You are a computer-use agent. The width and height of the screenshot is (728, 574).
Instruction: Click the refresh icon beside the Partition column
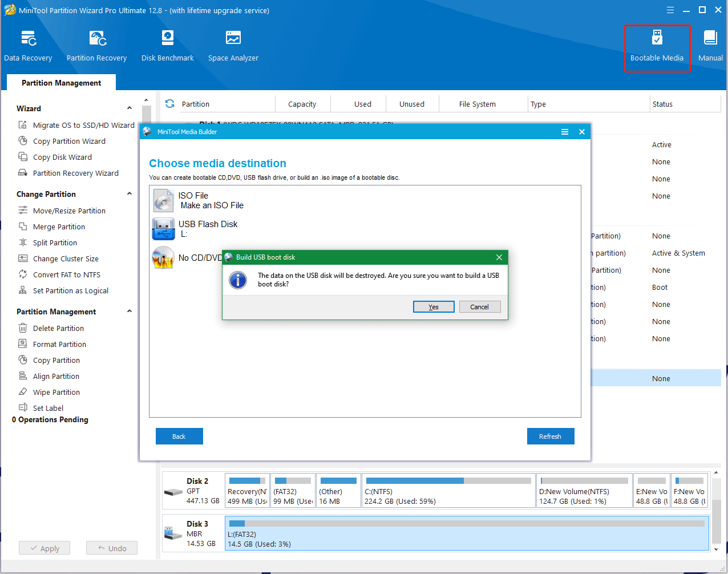tap(170, 104)
